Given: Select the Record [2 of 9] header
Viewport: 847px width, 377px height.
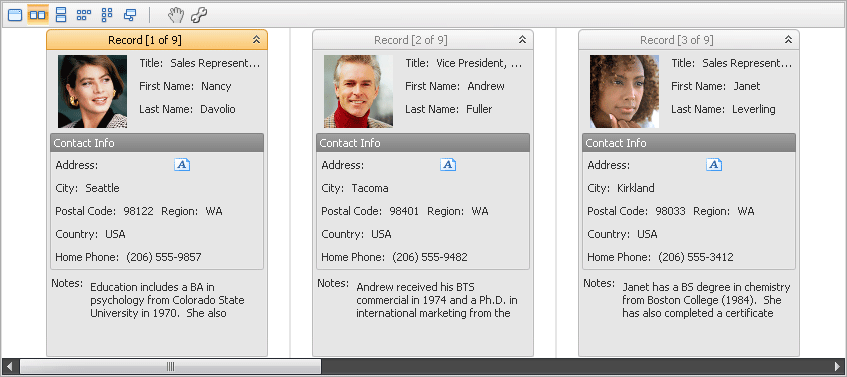Looking at the screenshot, I should point(422,39).
